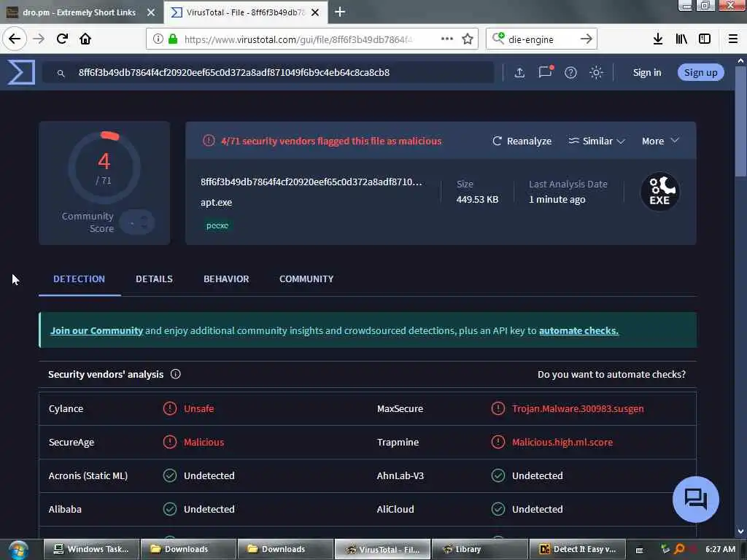The height and width of the screenshot is (560, 747).
Task: Click the browser Back arrow
Action: click(x=15, y=39)
